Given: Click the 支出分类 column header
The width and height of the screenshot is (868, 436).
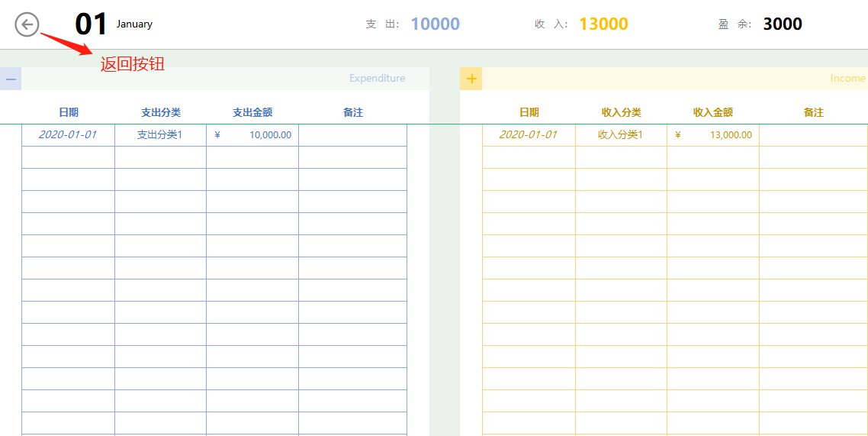Looking at the screenshot, I should click(x=160, y=112).
